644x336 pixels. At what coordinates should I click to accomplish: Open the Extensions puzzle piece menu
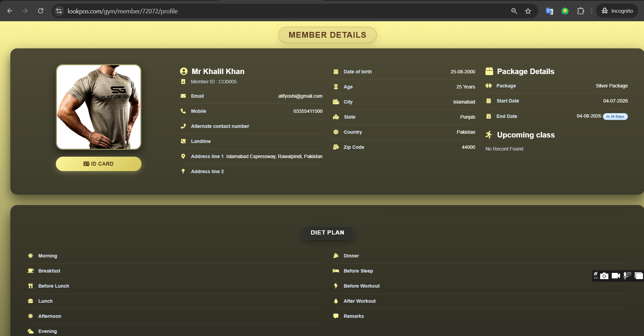(581, 11)
